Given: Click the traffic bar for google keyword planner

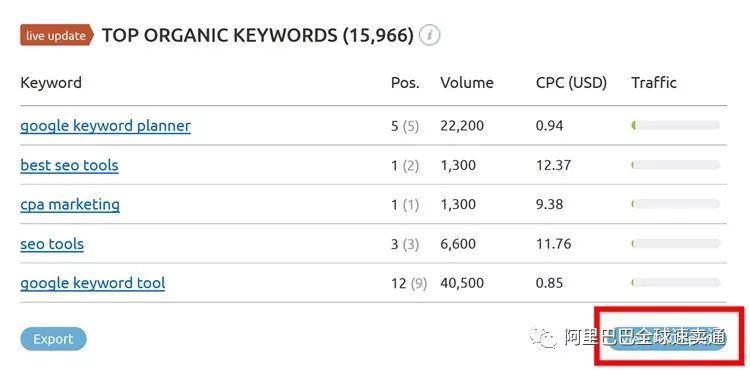Looking at the screenshot, I should (676, 126).
